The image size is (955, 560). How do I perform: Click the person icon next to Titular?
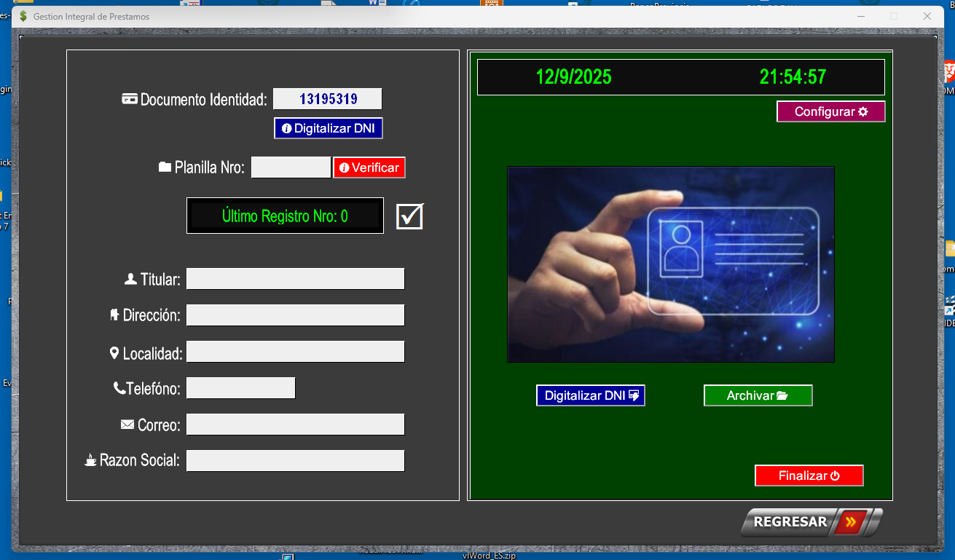[x=131, y=279]
